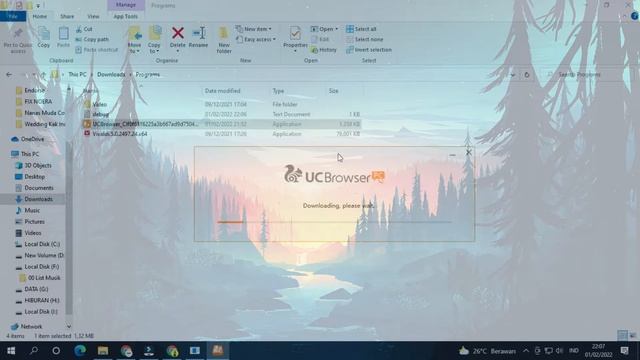Go back in File Explorer
Screen dimensions: 640x360
pos(9,75)
